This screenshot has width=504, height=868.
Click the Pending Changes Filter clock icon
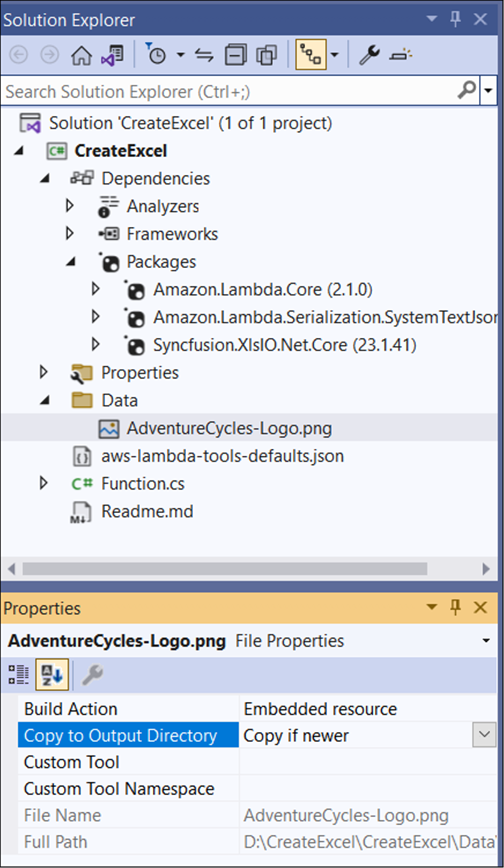click(x=156, y=54)
